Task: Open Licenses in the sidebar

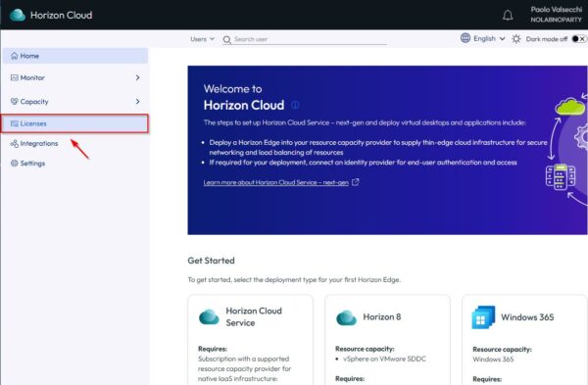Action: (75, 123)
